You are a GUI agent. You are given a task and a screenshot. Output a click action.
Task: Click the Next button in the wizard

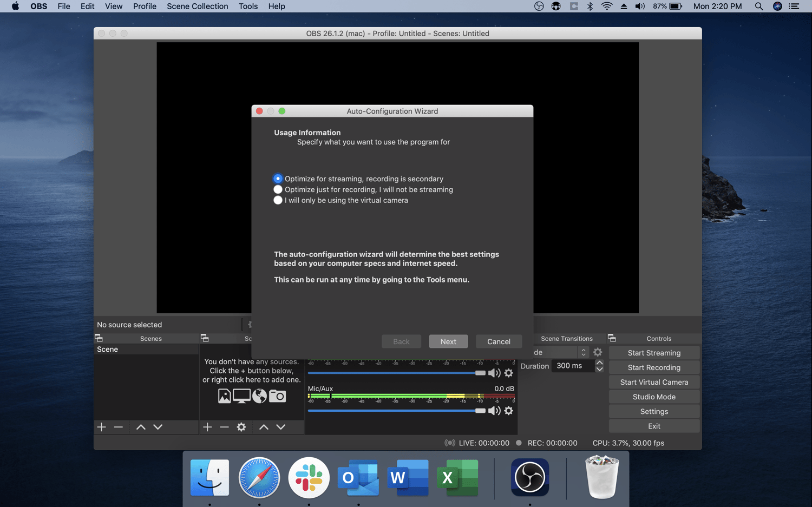pyautogui.click(x=448, y=341)
